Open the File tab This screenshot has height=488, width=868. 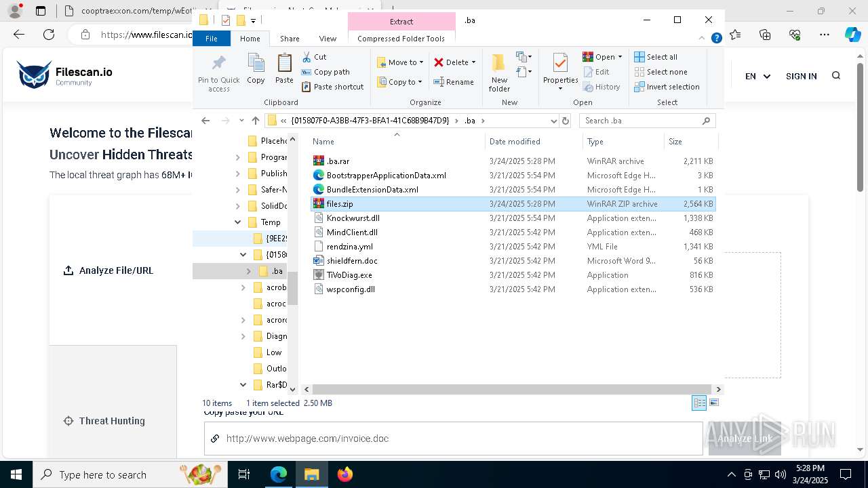[x=212, y=39]
